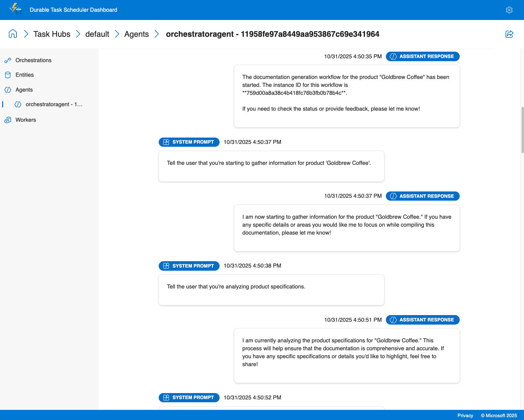The image size is (524, 420).
Task: Click the Entities database icon
Action: (x=8, y=75)
